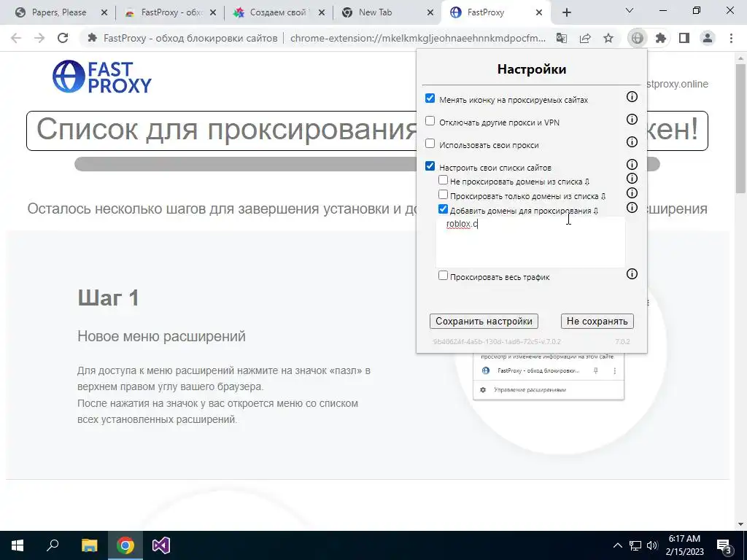Reload the current page
747x560 pixels.
(x=63, y=38)
